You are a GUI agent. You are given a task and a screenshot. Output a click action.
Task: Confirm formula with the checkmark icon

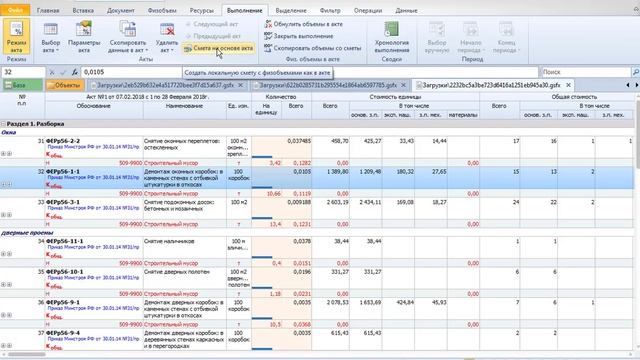pyautogui.click(x=63, y=72)
